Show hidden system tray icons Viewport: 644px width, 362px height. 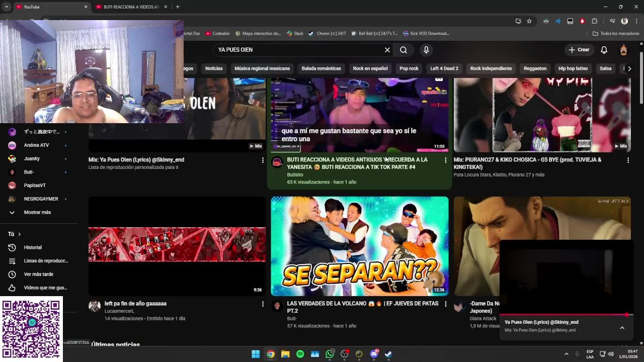pos(566,354)
